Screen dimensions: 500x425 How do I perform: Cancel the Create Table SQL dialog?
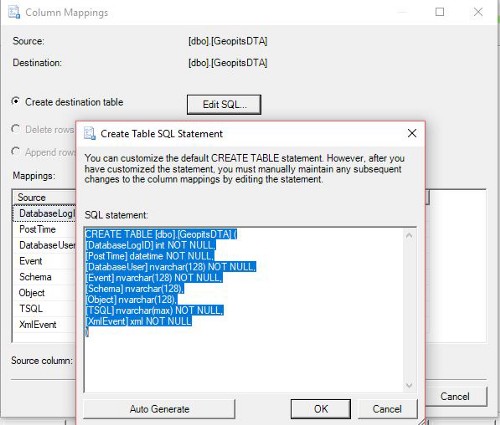tap(387, 409)
